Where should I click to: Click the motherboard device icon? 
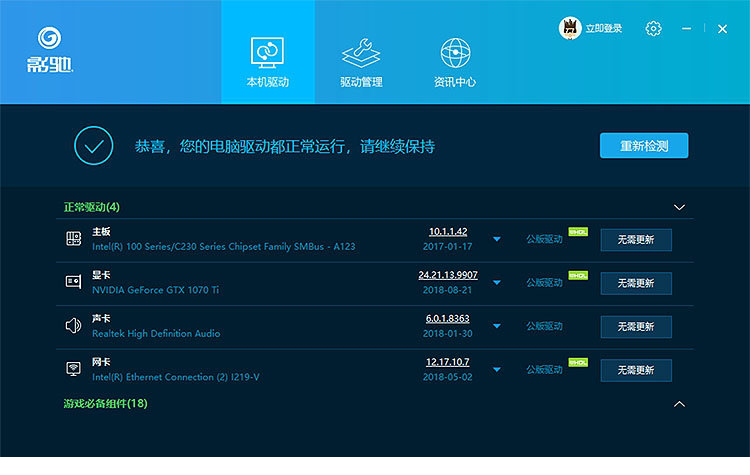[73, 238]
